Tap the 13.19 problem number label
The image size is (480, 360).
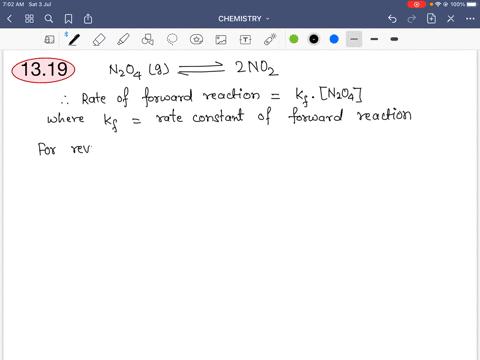[x=43, y=70]
